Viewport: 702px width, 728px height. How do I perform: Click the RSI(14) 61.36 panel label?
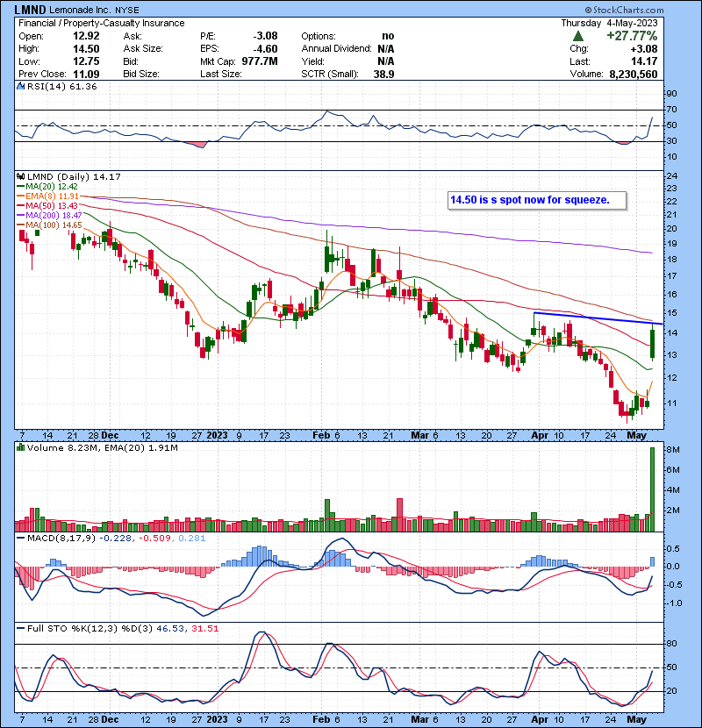(61, 86)
